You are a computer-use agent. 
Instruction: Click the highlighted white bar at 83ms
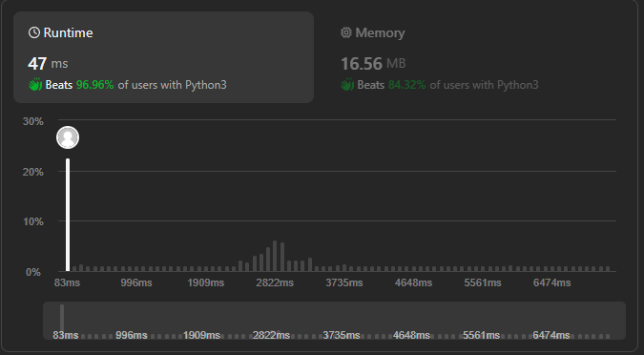pyautogui.click(x=68, y=215)
